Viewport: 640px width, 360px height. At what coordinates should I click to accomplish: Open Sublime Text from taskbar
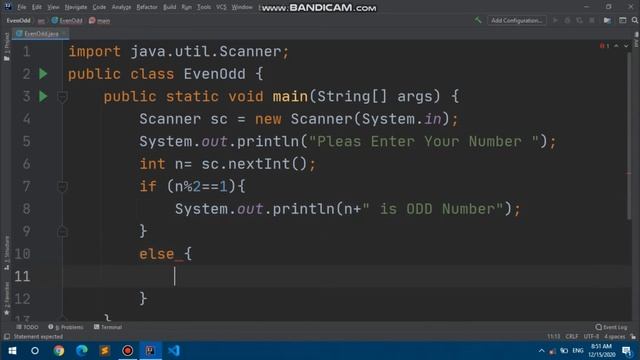click(104, 351)
